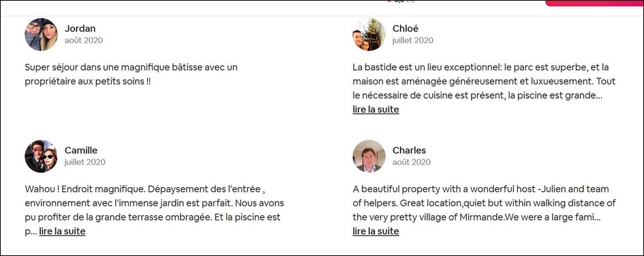Click the pink button at top right
This screenshot has width=644, height=256.
tap(594, 3)
